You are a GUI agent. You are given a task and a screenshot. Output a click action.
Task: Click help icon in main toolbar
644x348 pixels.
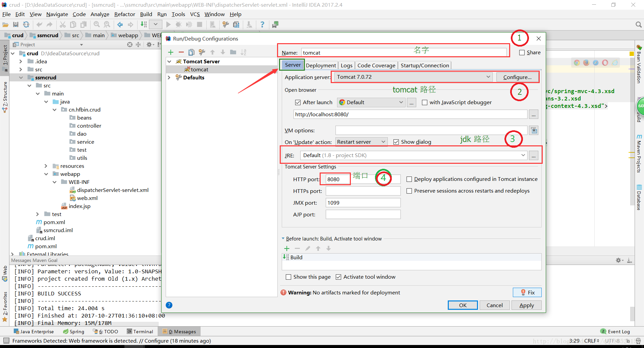click(x=262, y=24)
